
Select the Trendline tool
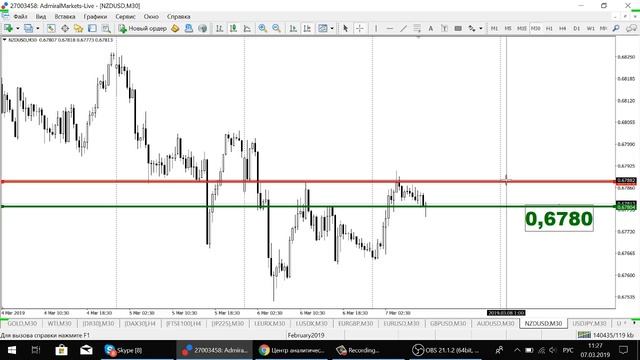click(403, 28)
